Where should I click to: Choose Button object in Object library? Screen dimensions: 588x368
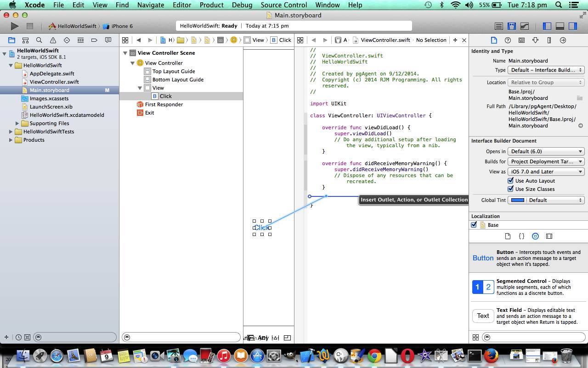coord(528,258)
